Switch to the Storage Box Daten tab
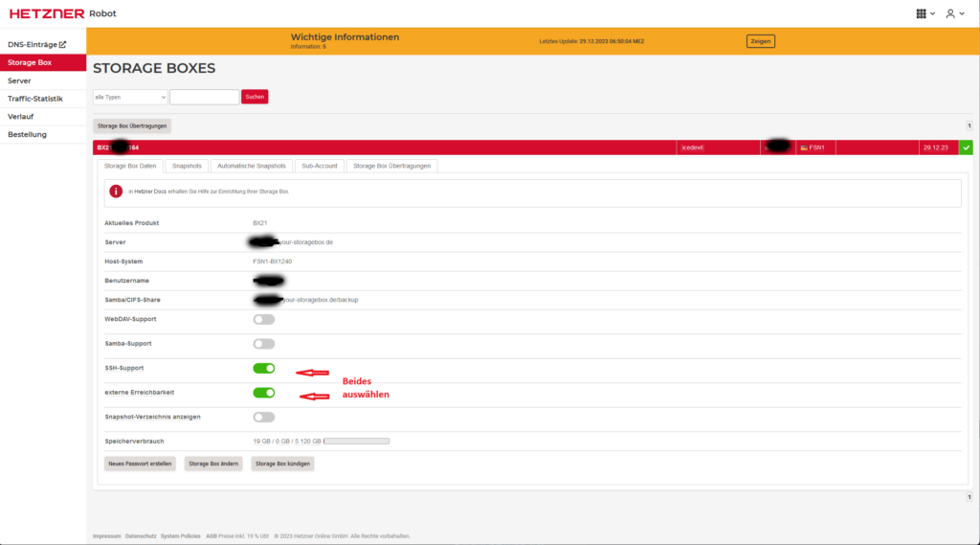980x545 pixels. 130,166
